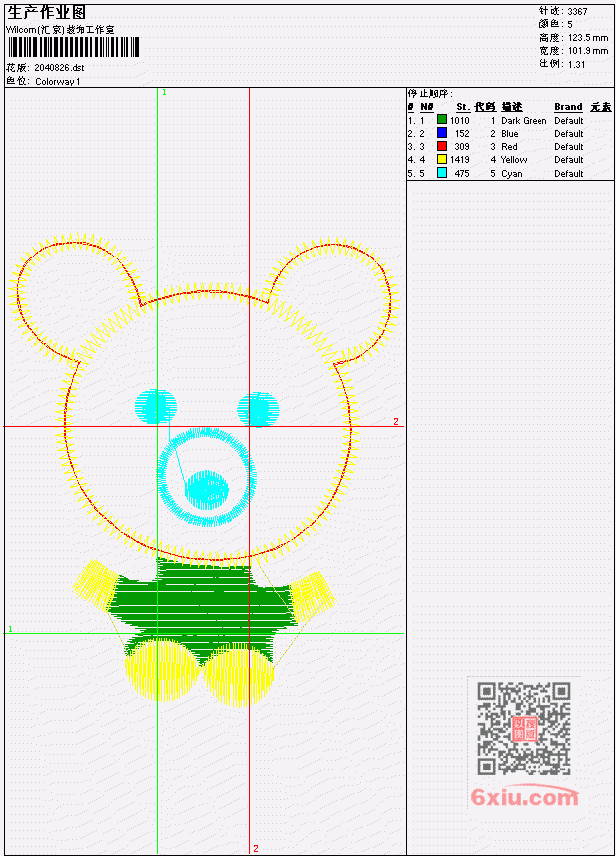Click the Yellow color swatch
The image size is (616, 856).
click(442, 159)
